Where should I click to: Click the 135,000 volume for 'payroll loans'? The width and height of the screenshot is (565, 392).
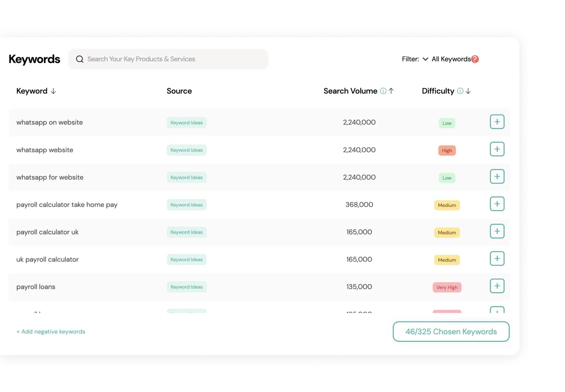[x=359, y=287]
